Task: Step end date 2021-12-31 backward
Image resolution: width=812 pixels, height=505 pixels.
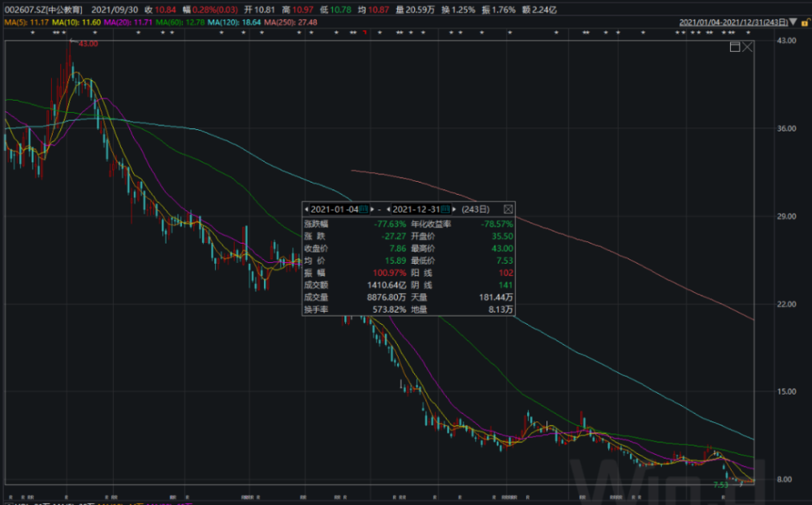Action: coord(388,209)
